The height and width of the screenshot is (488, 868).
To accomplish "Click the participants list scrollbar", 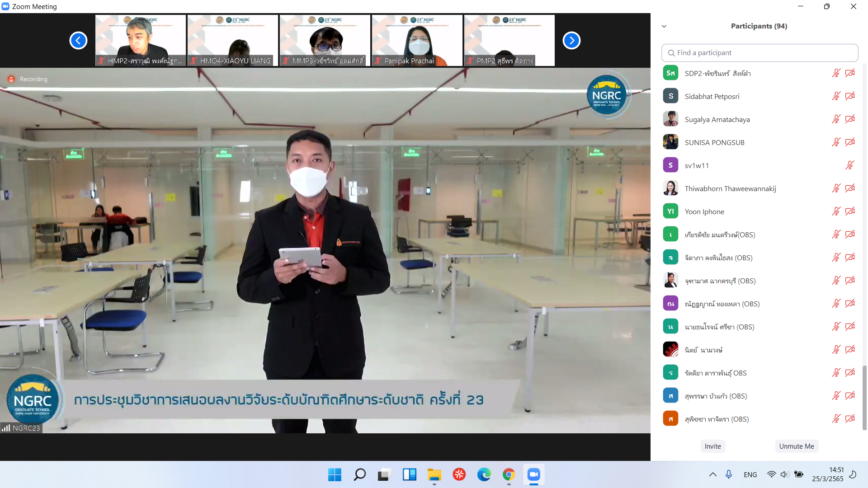I will coord(864,398).
